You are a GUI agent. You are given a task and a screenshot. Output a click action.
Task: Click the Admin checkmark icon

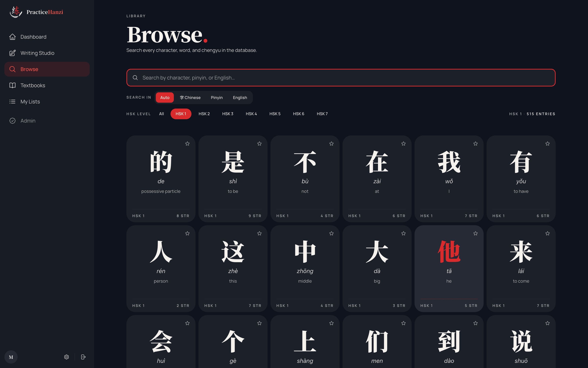tap(12, 121)
